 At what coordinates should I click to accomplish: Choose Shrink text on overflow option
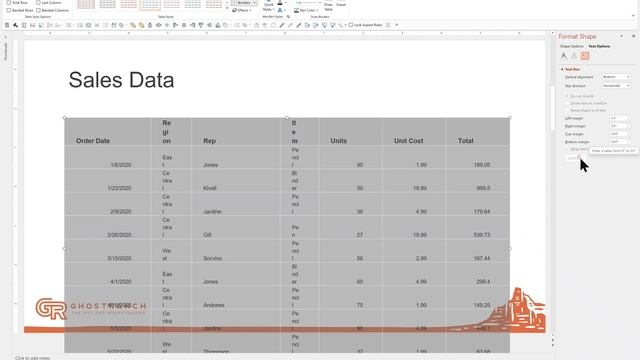click(567, 103)
